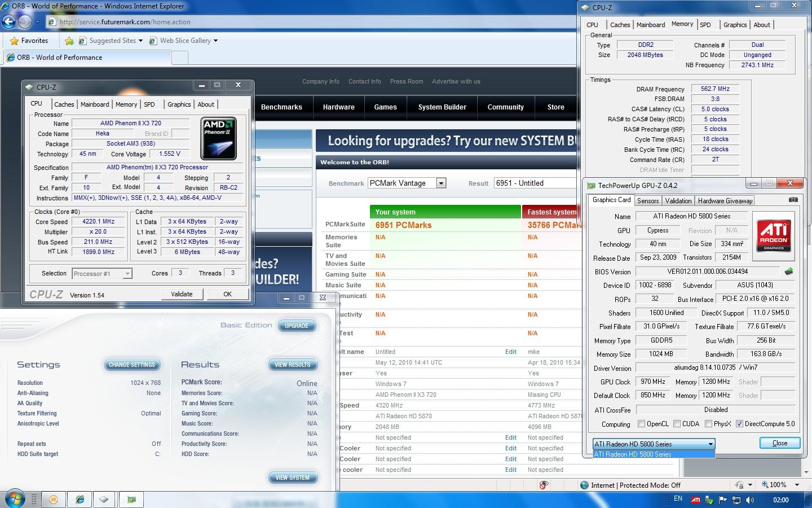The width and height of the screenshot is (812, 508).
Task: Click the orange circular app taskbar button
Action: click(x=54, y=500)
